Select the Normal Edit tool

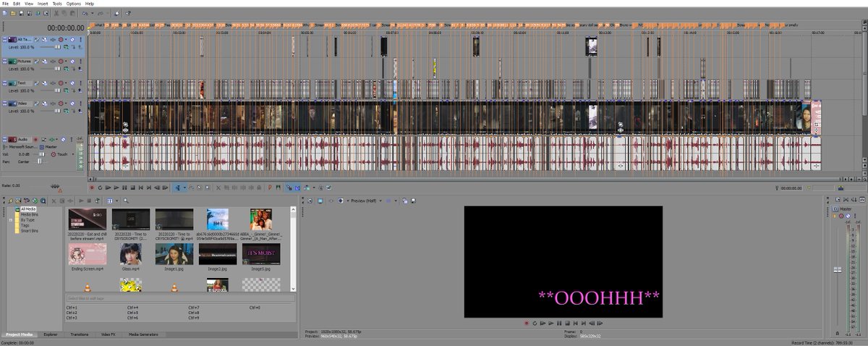[x=178, y=187]
